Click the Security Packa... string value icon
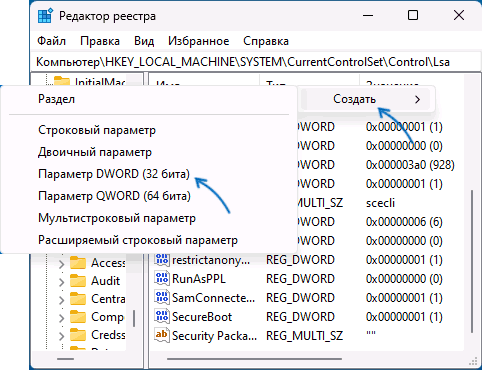The image size is (482, 370). coord(162,335)
